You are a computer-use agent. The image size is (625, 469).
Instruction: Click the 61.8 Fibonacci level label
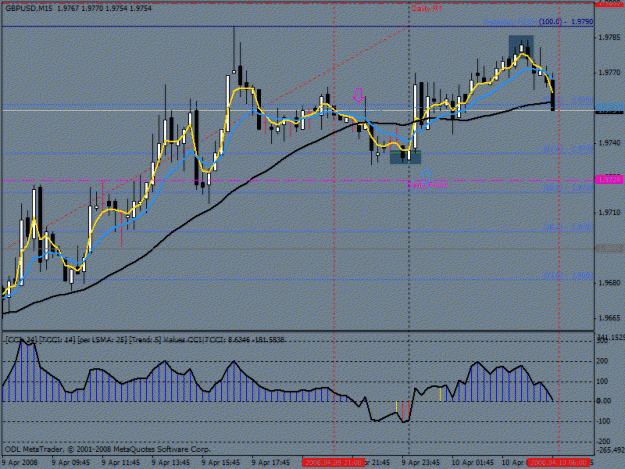[x=568, y=149]
